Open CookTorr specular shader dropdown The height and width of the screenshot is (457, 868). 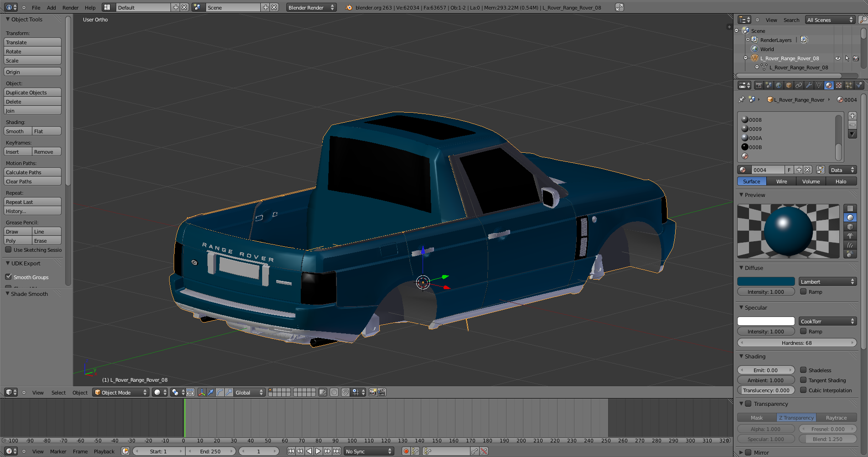click(x=827, y=321)
